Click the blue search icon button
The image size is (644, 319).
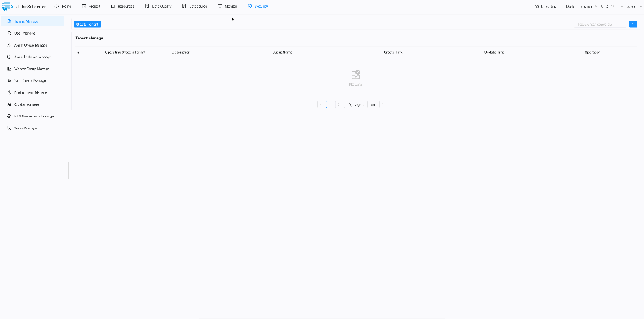coord(633,24)
